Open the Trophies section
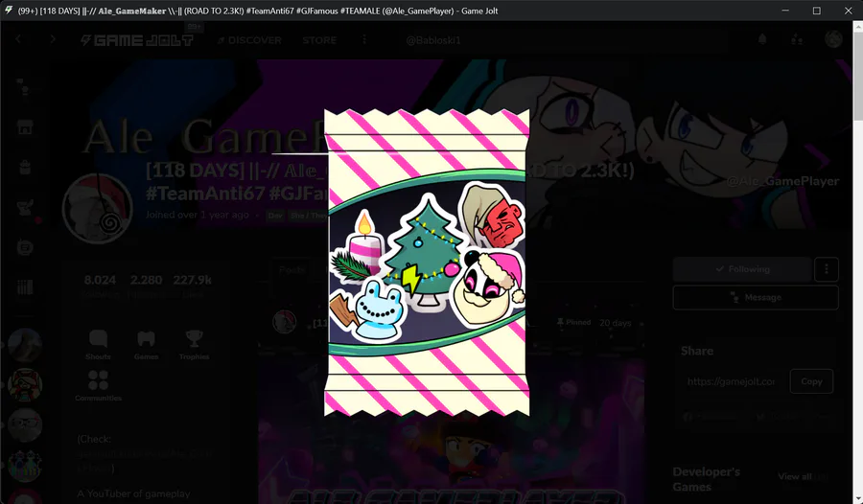 point(194,344)
